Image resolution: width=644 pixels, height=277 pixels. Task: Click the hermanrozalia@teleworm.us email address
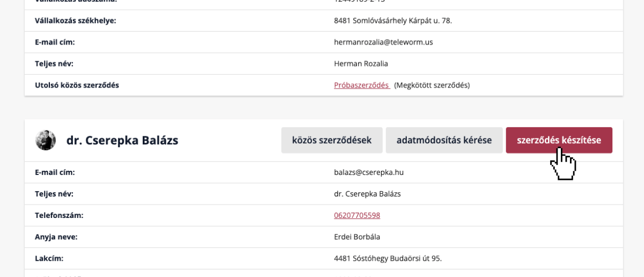383,42
